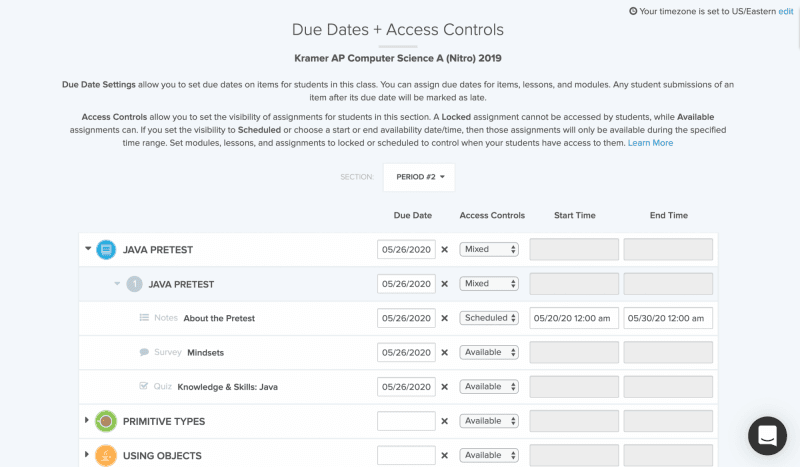Open the Period #2 section dropdown
This screenshot has height=467, width=800.
(419, 178)
